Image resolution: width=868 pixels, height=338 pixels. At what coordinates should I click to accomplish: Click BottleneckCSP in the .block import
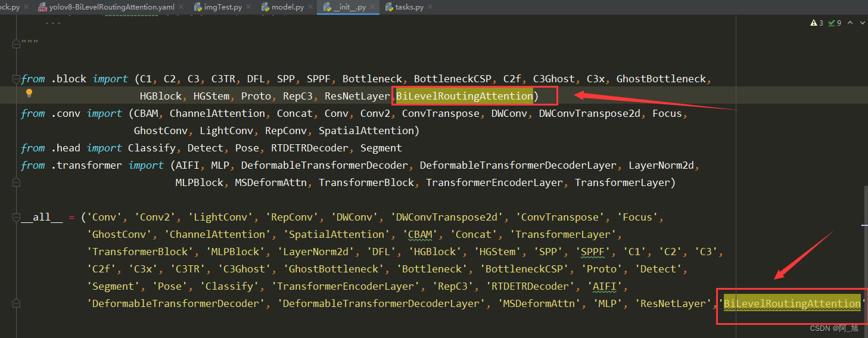[x=453, y=79]
